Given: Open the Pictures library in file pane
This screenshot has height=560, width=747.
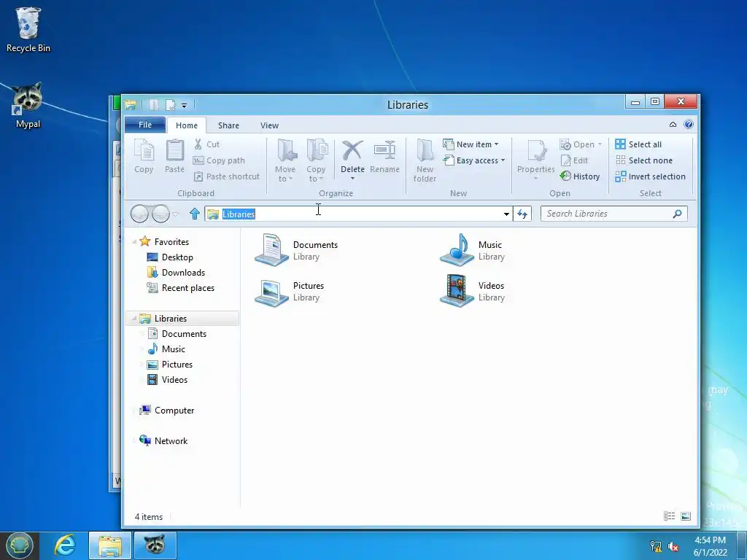Looking at the screenshot, I should coord(290,291).
